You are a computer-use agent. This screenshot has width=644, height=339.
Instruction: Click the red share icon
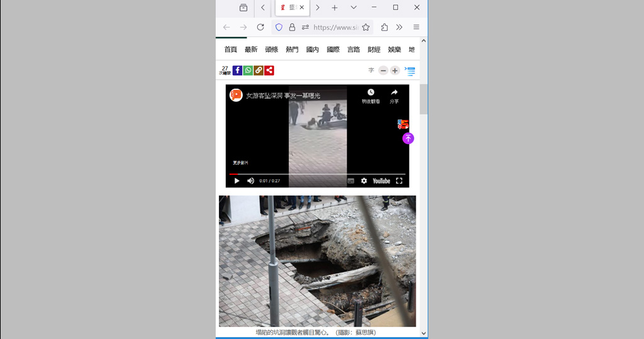269,70
